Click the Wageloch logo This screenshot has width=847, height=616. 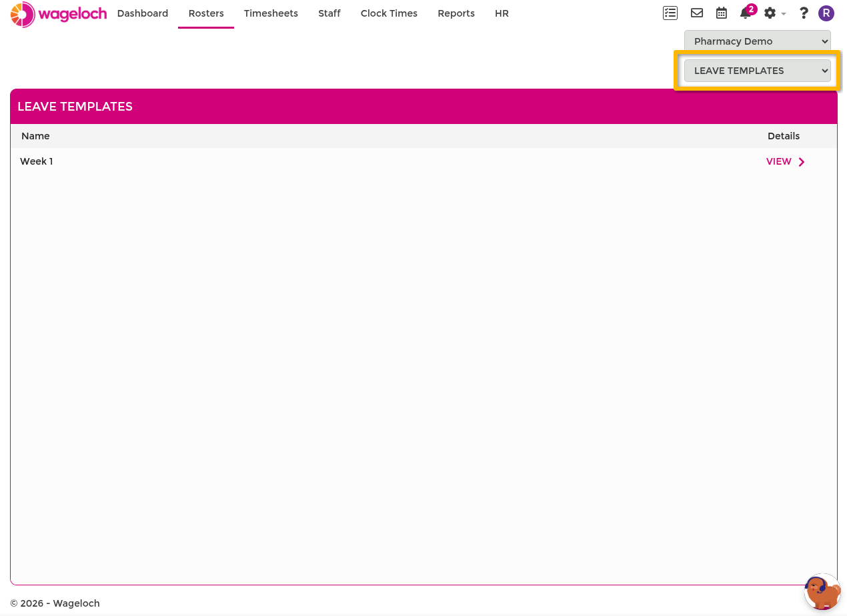tap(59, 14)
